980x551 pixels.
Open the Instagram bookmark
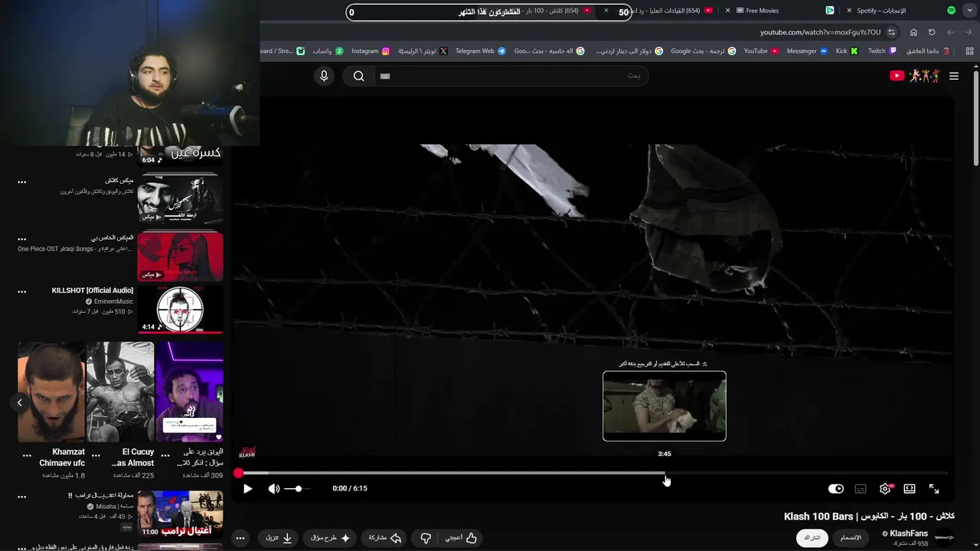[371, 51]
